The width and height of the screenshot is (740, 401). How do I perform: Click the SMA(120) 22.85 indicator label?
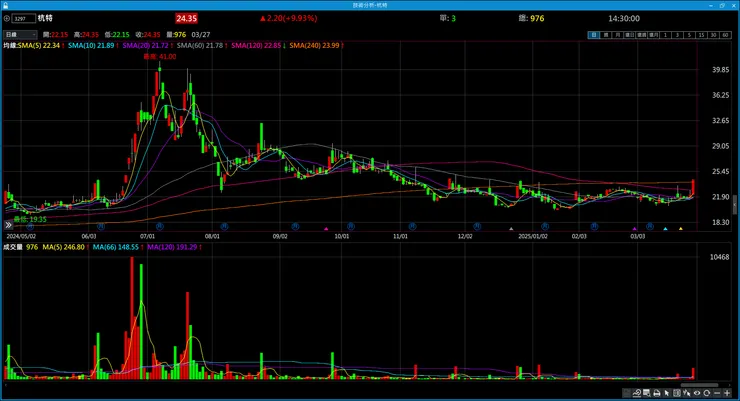[x=256, y=45]
